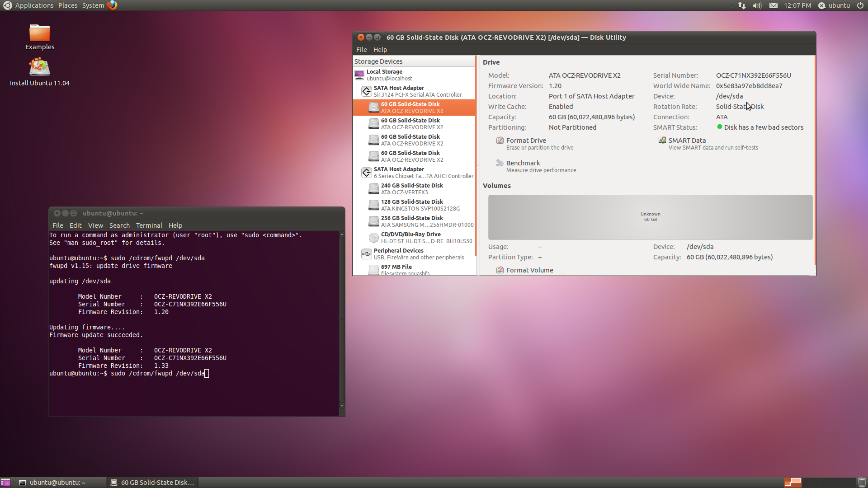Screen dimensions: 868x488
Task: Select the second 60 GB Solid-State Disk
Action: click(x=414, y=124)
